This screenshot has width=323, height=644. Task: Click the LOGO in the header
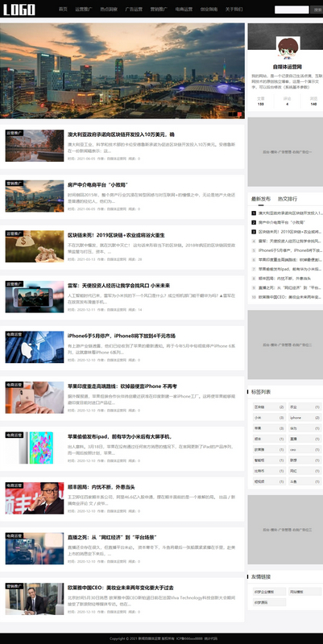pyautogui.click(x=19, y=10)
